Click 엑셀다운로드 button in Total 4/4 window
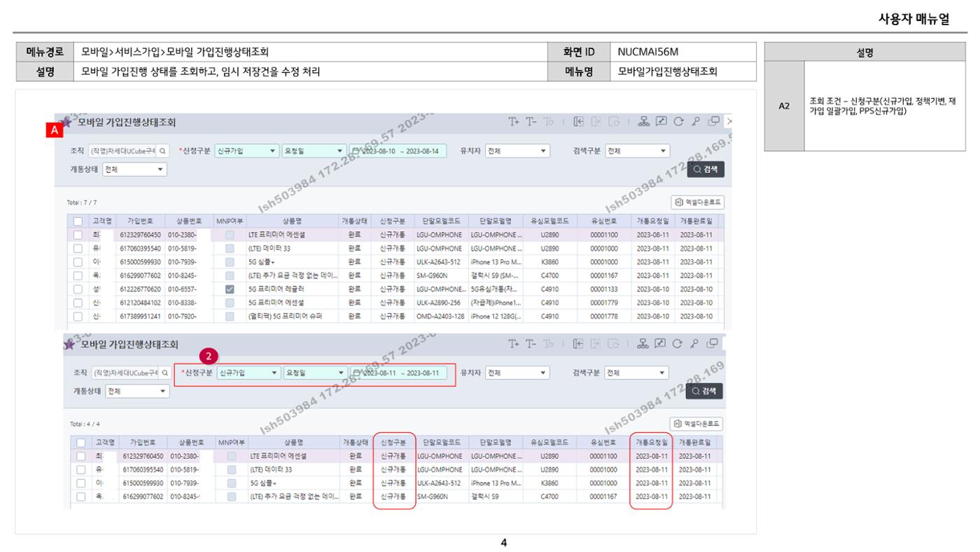 pyautogui.click(x=697, y=424)
